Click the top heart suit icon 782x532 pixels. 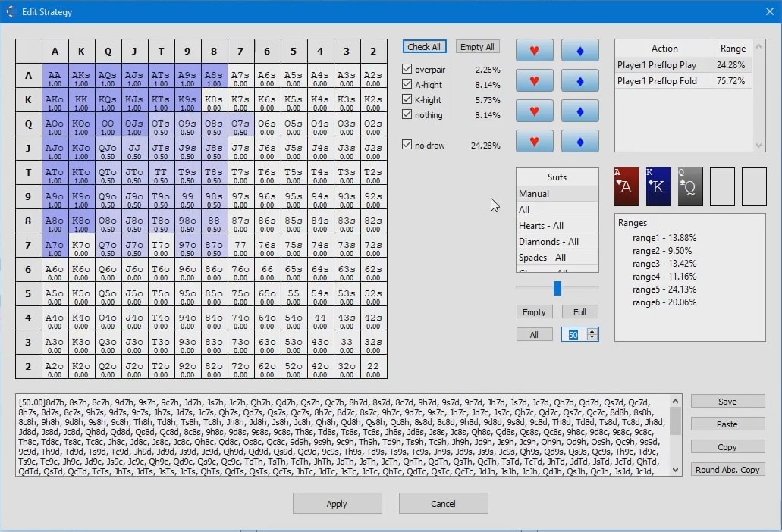pyautogui.click(x=534, y=50)
